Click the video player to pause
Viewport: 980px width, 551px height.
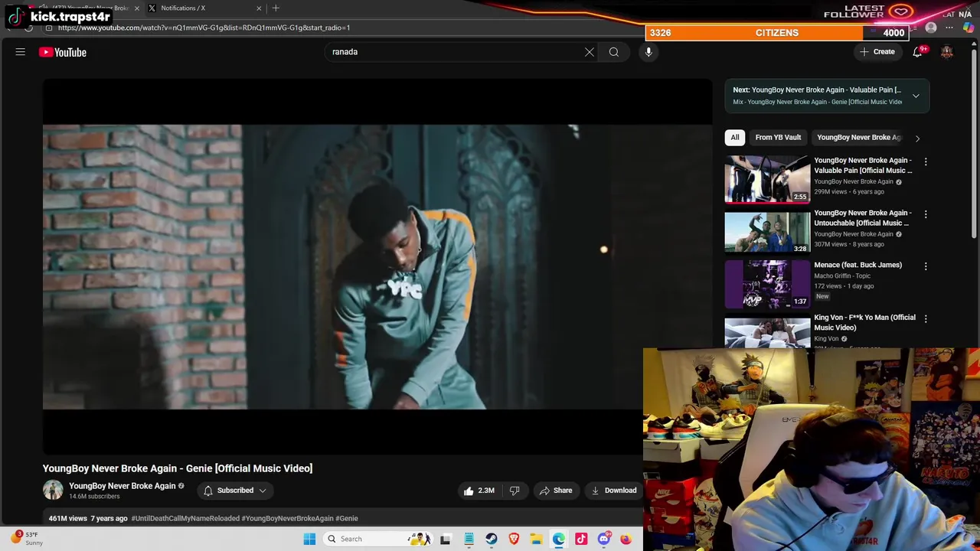[377, 266]
